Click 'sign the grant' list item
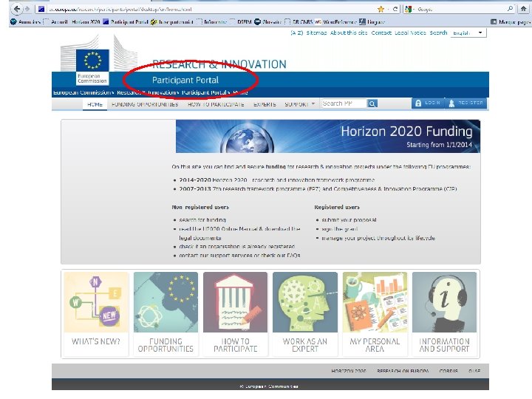 tap(340, 229)
